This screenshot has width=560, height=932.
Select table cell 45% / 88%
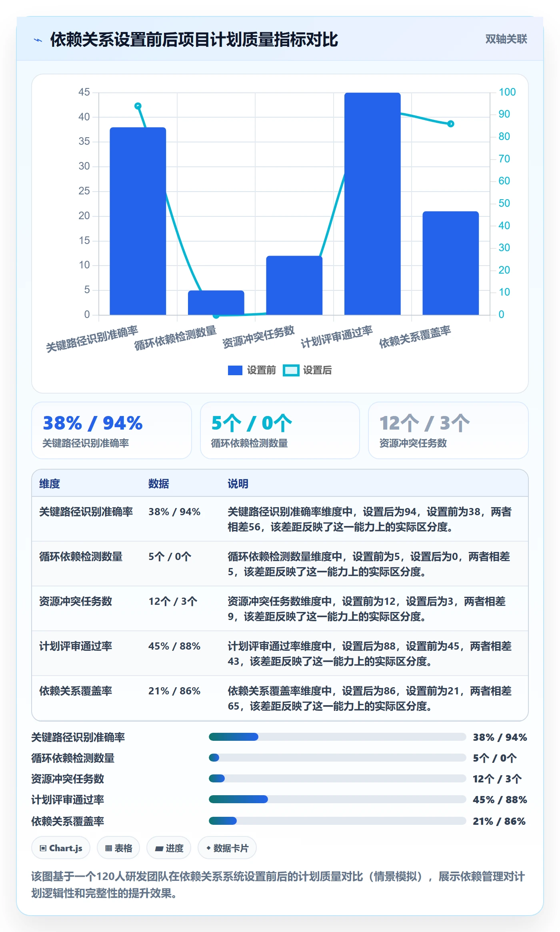[174, 646]
